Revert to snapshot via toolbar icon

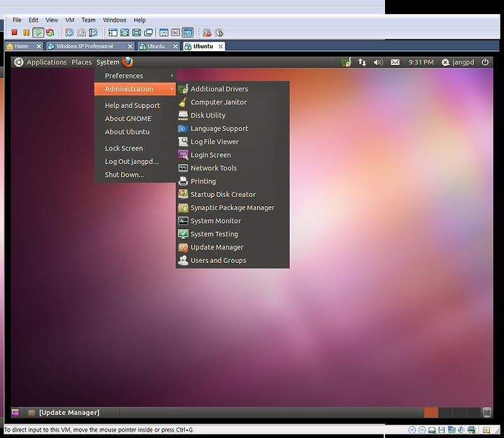point(81,32)
